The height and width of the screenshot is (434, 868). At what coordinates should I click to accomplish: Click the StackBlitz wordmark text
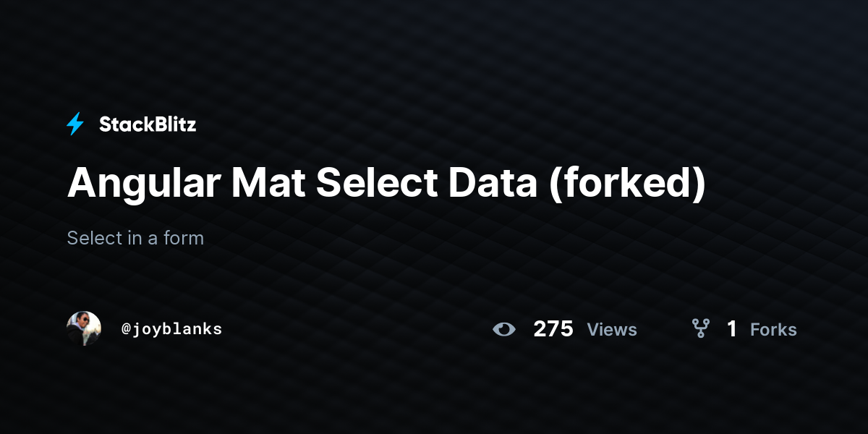point(148,124)
